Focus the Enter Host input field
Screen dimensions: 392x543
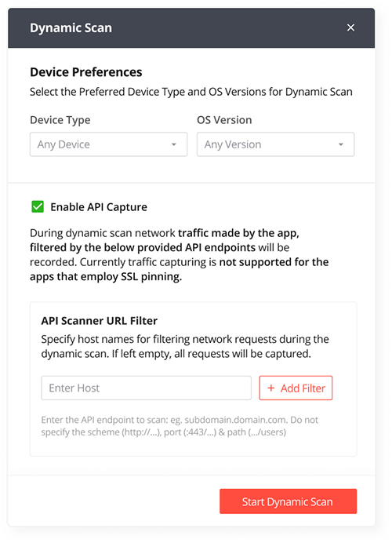(x=147, y=388)
